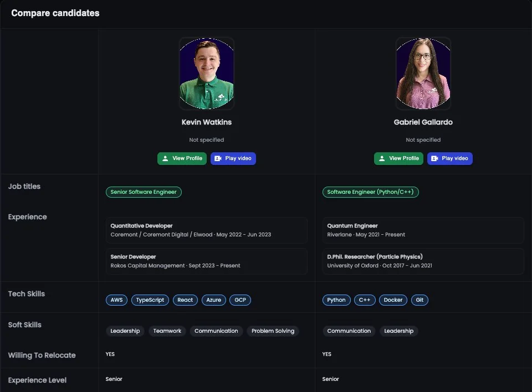Click Kevin Watkins' profile photo
Image resolution: width=532 pixels, height=392 pixels.
(207, 73)
